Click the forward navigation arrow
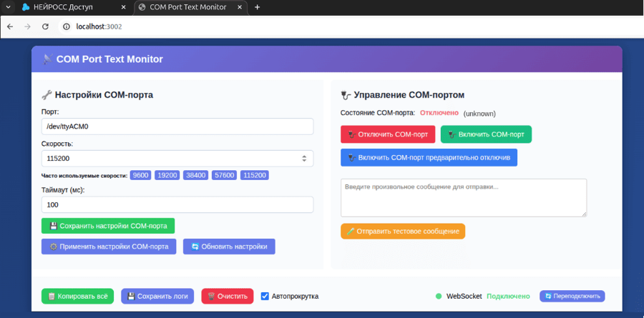Viewport: 644px width, 318px height. pyautogui.click(x=27, y=26)
